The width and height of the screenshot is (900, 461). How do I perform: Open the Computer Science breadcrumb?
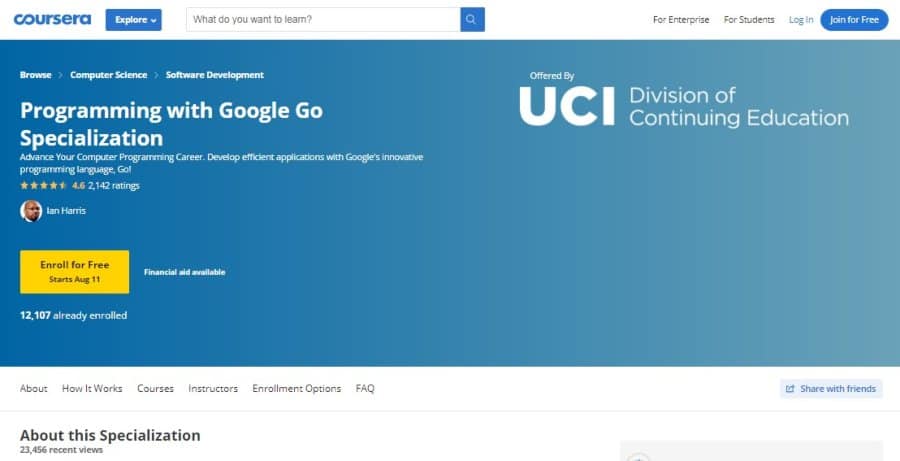coord(108,75)
